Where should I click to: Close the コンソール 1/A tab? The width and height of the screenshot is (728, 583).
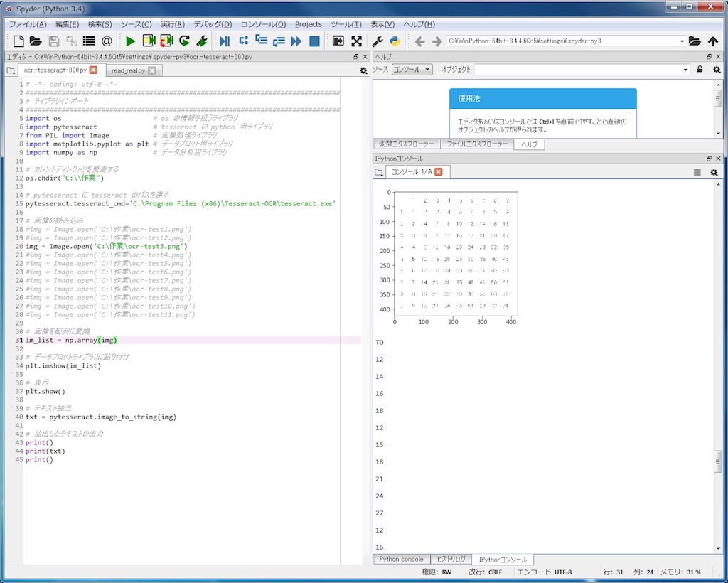[438, 172]
